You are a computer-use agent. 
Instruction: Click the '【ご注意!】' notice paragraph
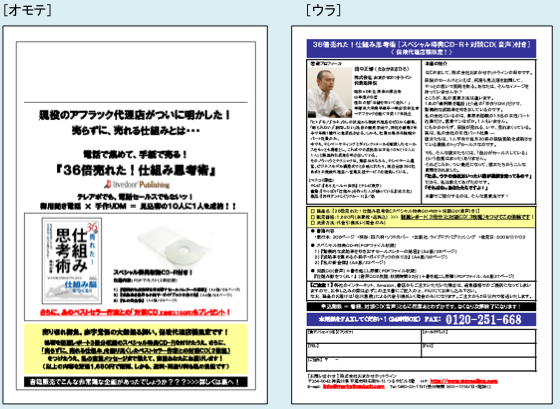[x=421, y=291]
